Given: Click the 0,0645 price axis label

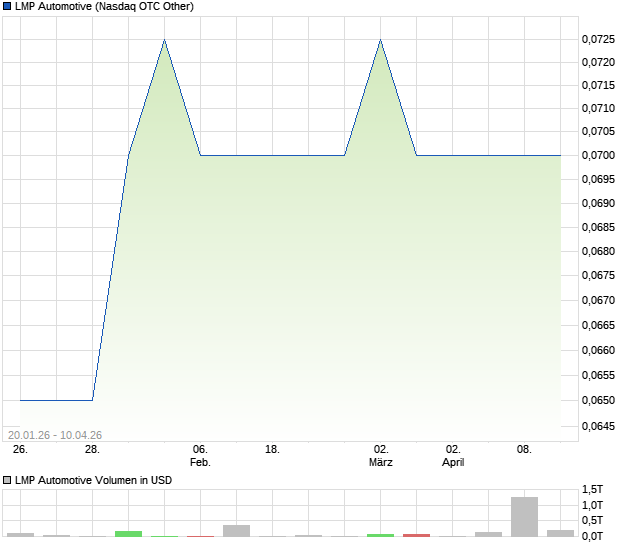Looking at the screenshot, I should 598,426.
